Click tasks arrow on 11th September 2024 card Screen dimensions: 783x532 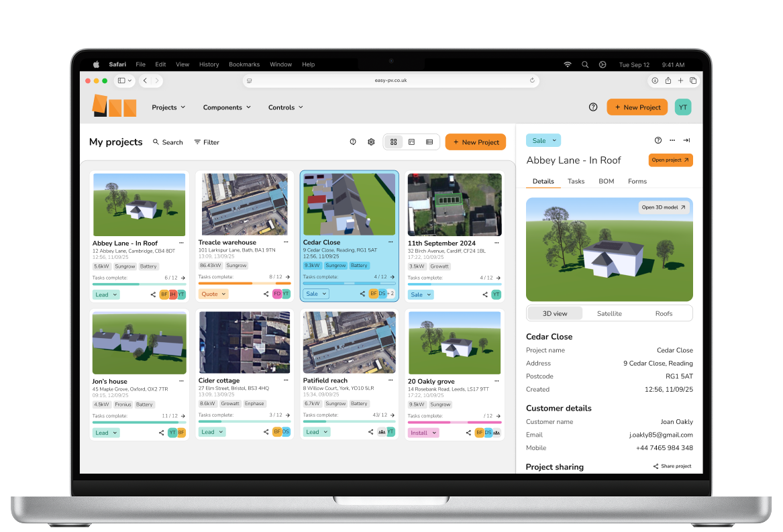[x=500, y=277]
